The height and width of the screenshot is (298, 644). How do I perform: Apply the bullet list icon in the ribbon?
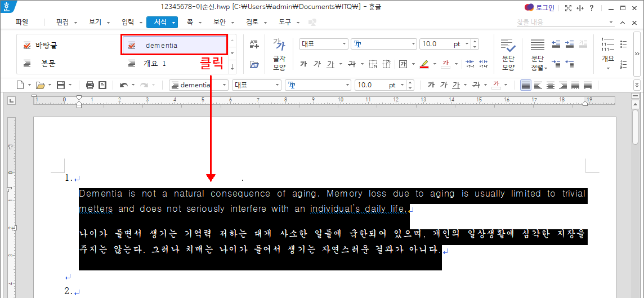(x=624, y=44)
